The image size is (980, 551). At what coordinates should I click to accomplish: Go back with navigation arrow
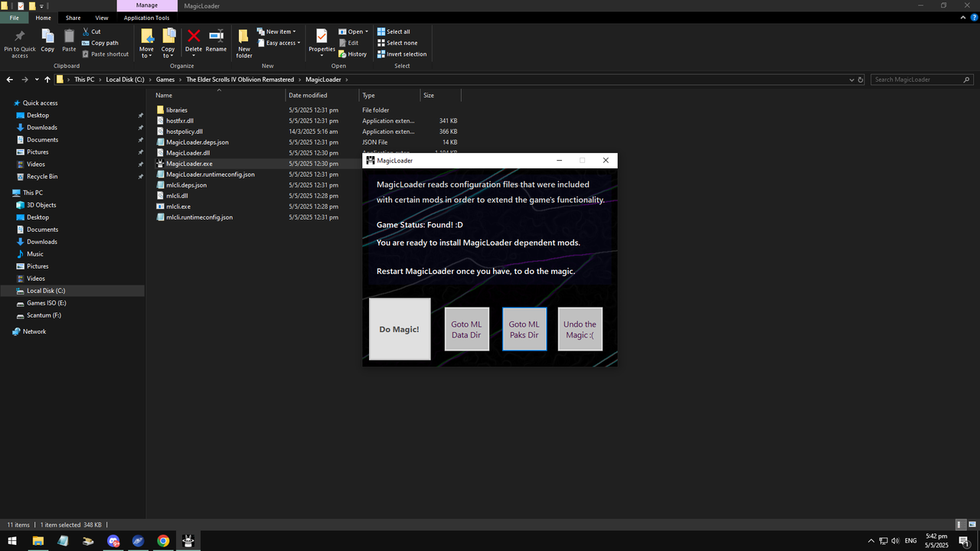click(x=10, y=80)
